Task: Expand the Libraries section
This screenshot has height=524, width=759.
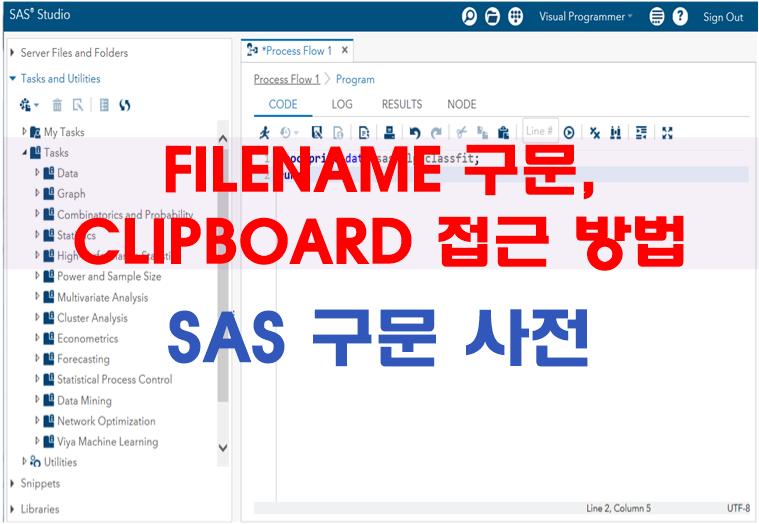Action: coord(13,509)
